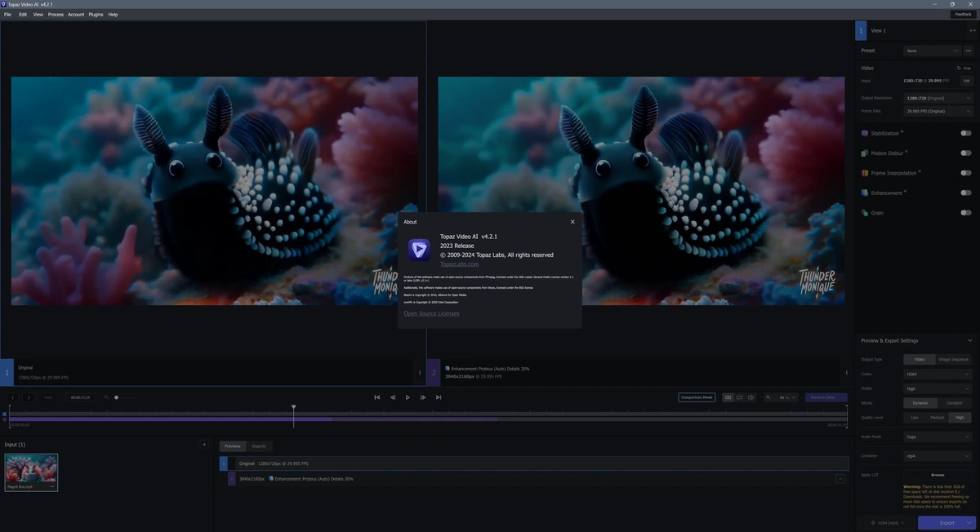Open the Help menu

pos(113,15)
